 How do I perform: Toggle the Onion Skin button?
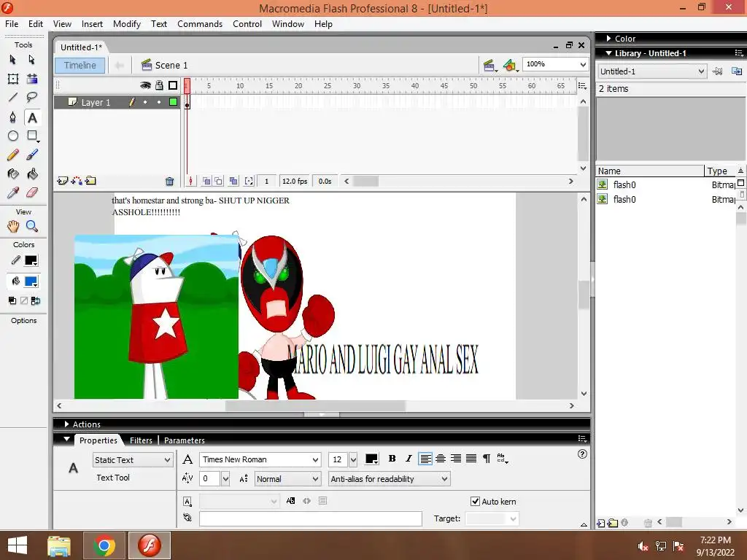[206, 181]
